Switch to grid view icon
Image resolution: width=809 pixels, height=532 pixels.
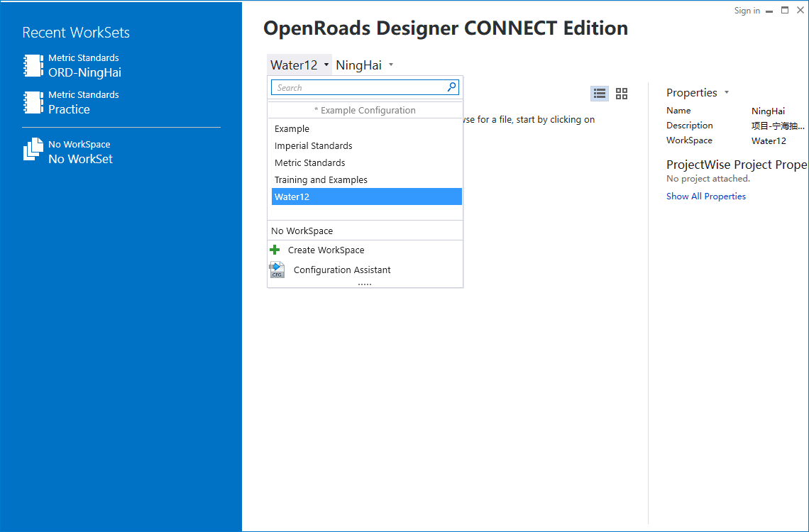pyautogui.click(x=622, y=94)
